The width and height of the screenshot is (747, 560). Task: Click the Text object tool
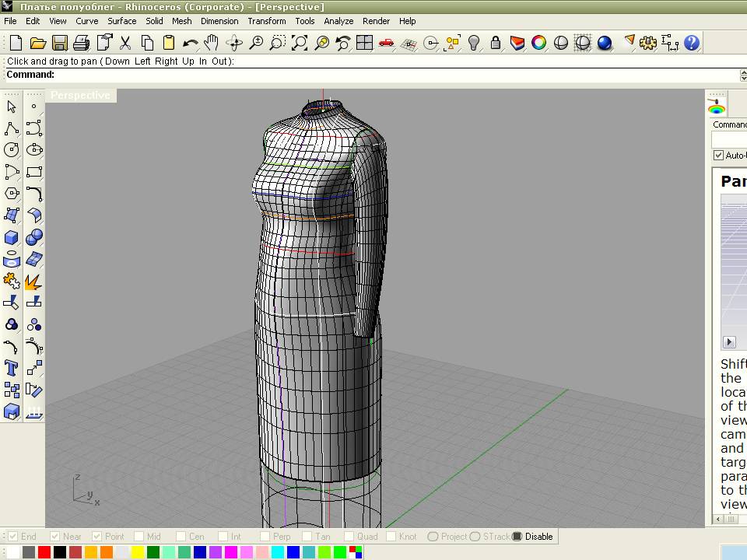12,368
